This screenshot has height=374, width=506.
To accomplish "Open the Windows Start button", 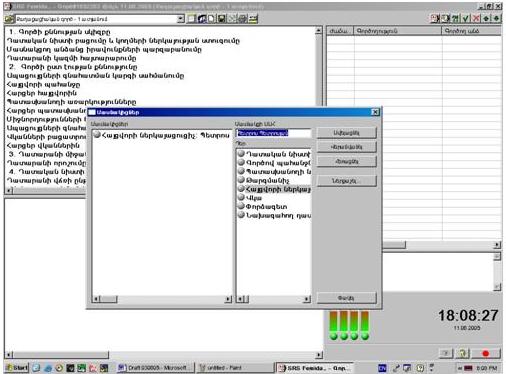I will (x=17, y=368).
